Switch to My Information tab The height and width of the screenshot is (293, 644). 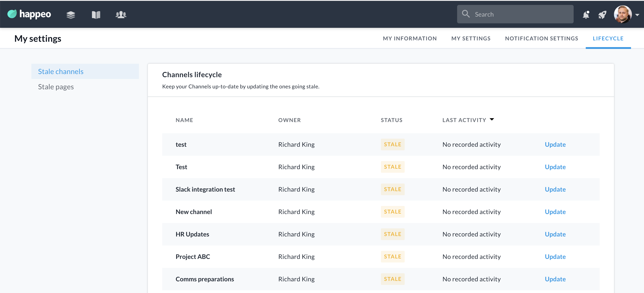409,39
